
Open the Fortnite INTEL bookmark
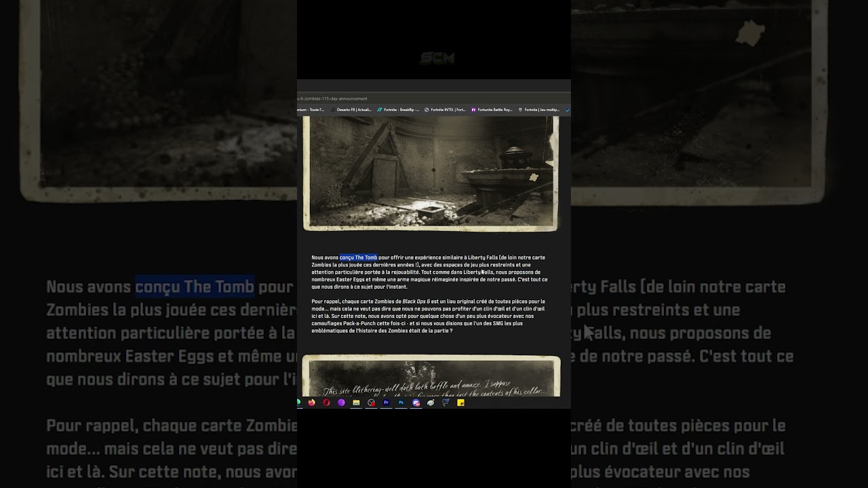click(445, 110)
